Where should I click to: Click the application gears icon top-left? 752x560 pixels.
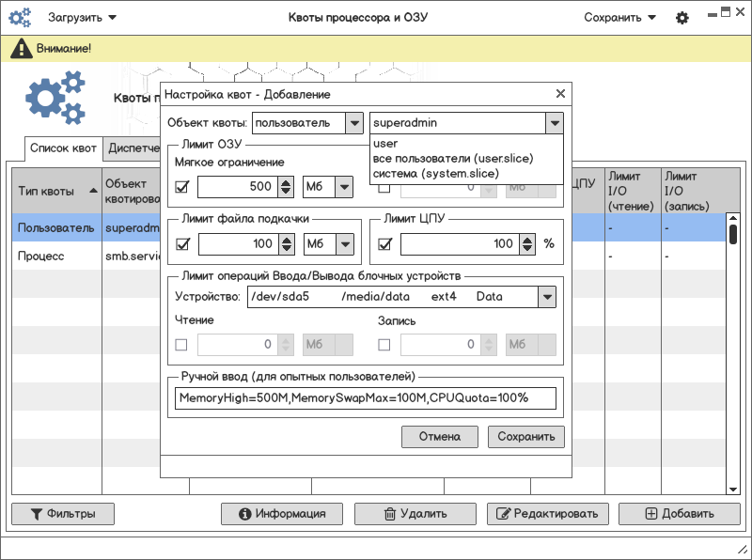click(x=20, y=17)
